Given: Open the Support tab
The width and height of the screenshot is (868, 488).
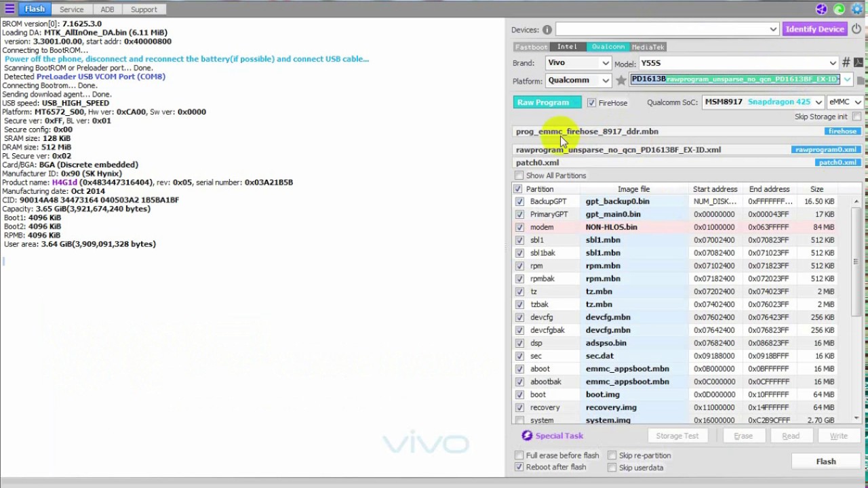Looking at the screenshot, I should (144, 9).
